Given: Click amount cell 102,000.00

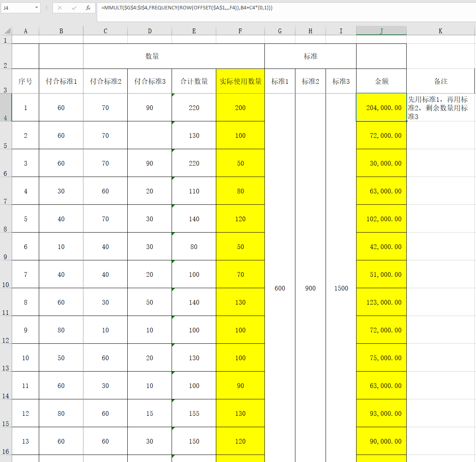Looking at the screenshot, I should (381, 218).
